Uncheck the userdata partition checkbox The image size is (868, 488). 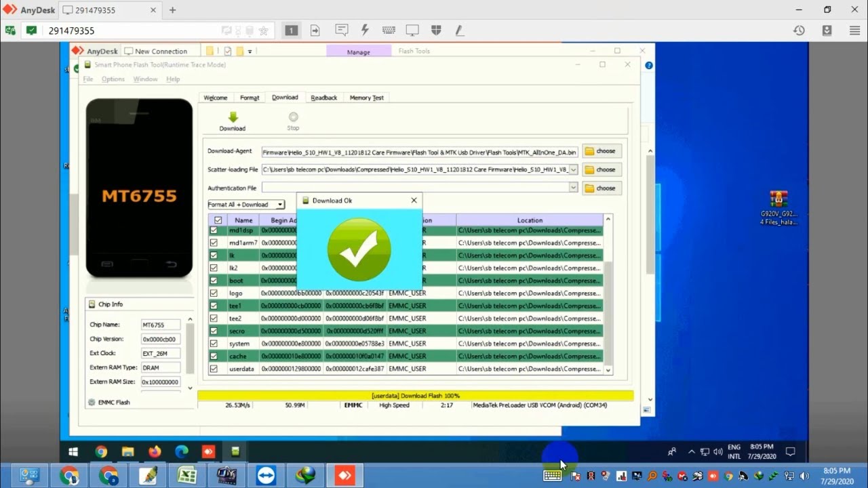pos(214,369)
